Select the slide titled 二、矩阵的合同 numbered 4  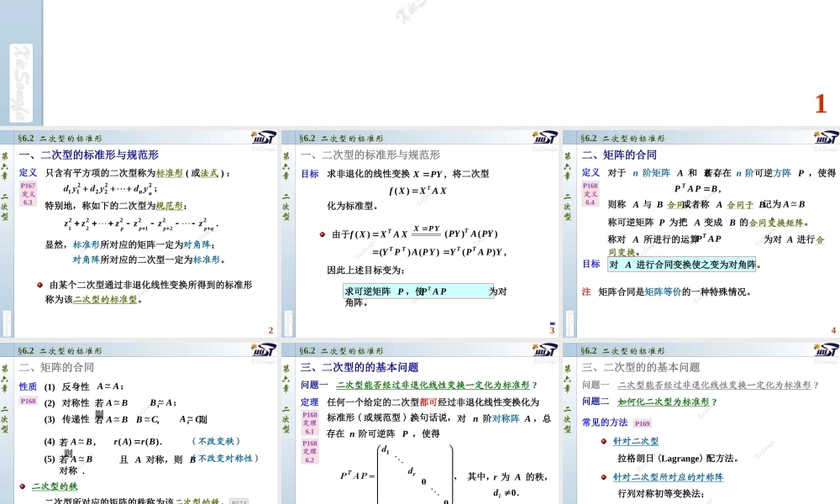701,233
